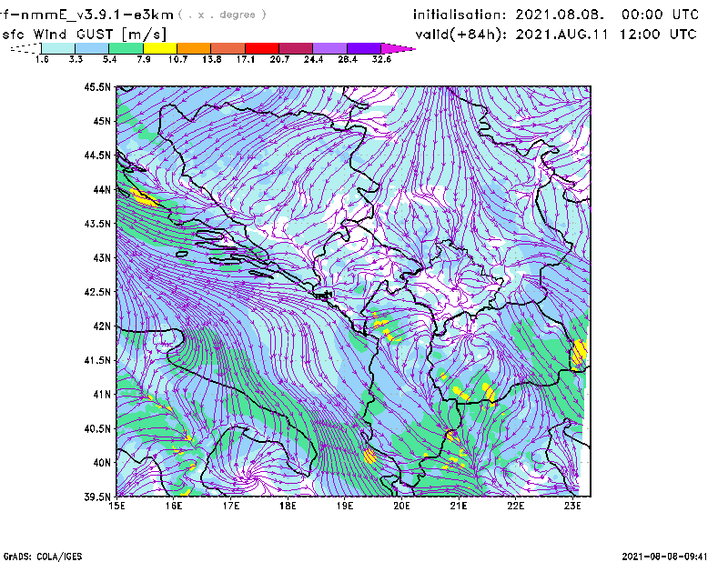
Task: Click legend value 3.3
Action: click(x=76, y=59)
